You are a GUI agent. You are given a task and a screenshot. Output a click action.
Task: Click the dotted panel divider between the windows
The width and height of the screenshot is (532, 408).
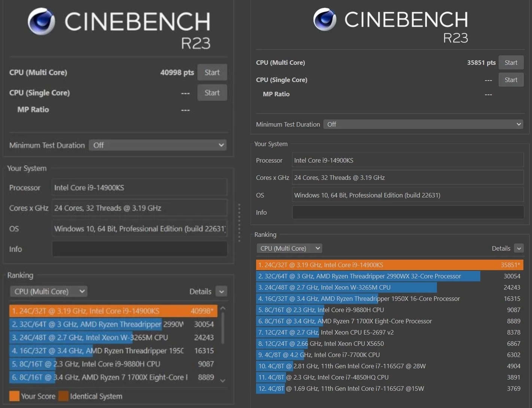tap(239, 223)
